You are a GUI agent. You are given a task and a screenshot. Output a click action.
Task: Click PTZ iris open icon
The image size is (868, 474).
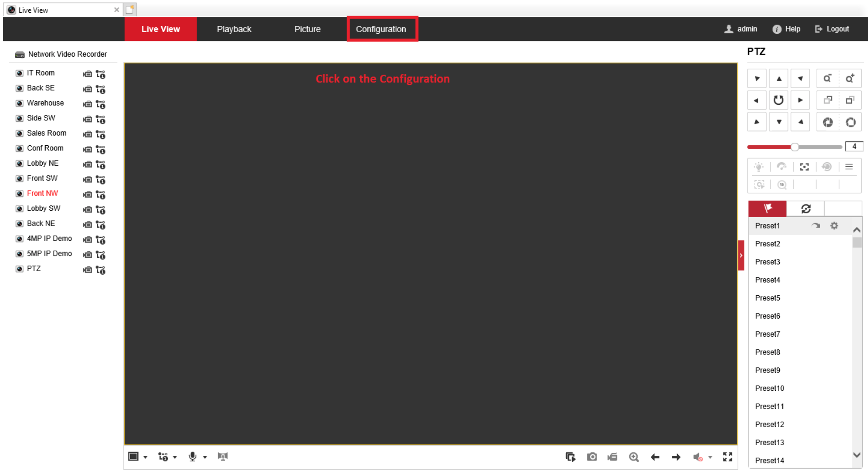[x=850, y=122]
